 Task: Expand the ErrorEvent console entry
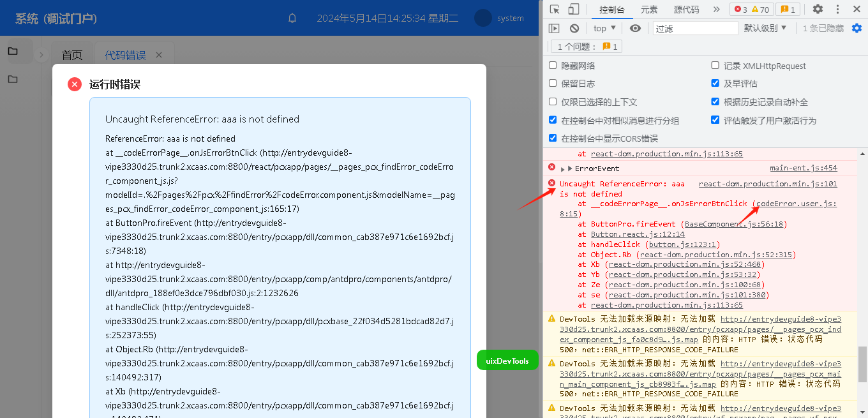(563, 168)
